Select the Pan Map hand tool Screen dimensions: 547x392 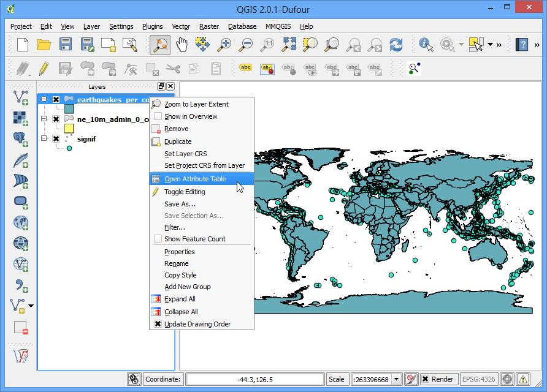pyautogui.click(x=182, y=45)
